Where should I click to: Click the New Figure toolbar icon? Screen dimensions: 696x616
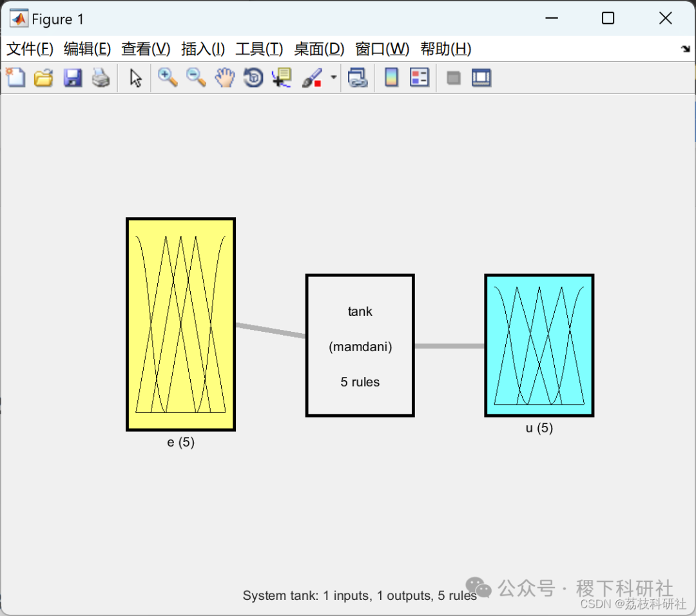click(15, 78)
